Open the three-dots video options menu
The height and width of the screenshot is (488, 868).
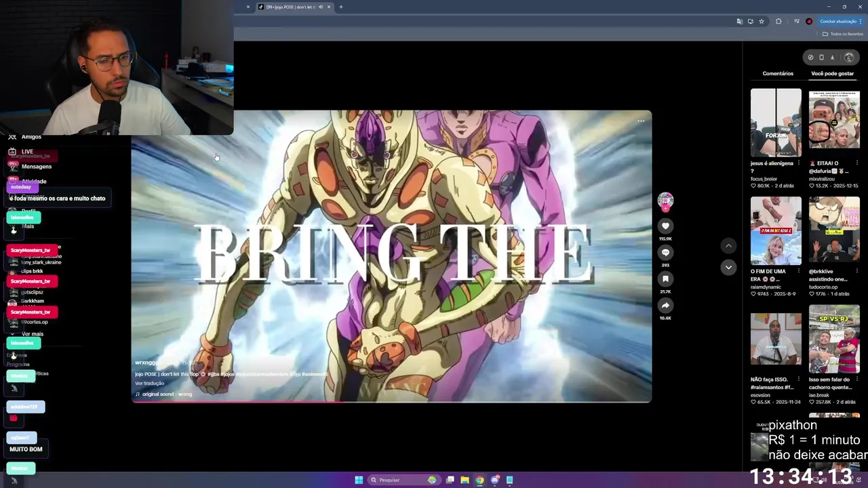coord(641,121)
